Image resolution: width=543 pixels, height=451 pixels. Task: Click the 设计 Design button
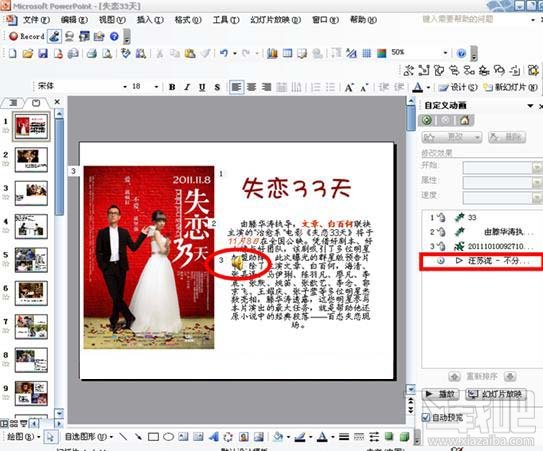coord(458,87)
